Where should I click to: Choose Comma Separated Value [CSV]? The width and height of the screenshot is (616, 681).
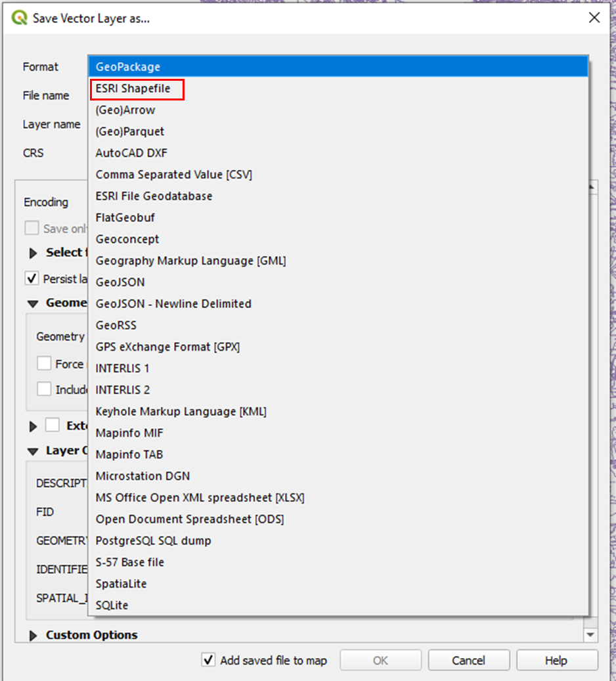(x=338, y=174)
